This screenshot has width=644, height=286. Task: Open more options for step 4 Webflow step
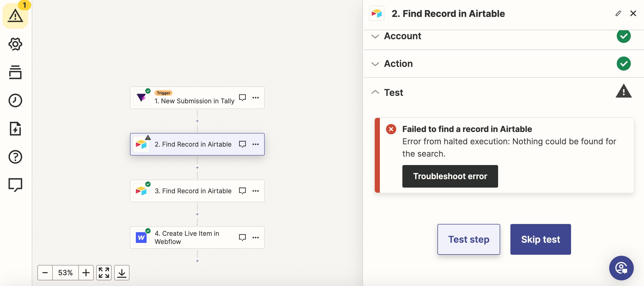tap(256, 238)
